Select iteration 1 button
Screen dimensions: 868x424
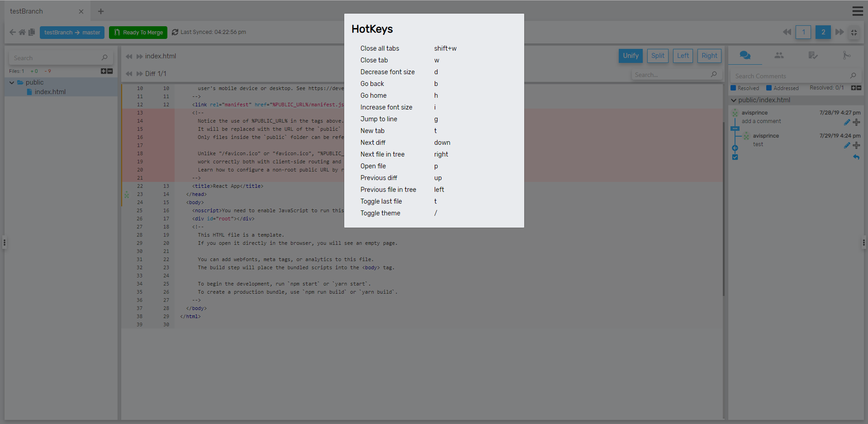click(x=803, y=32)
